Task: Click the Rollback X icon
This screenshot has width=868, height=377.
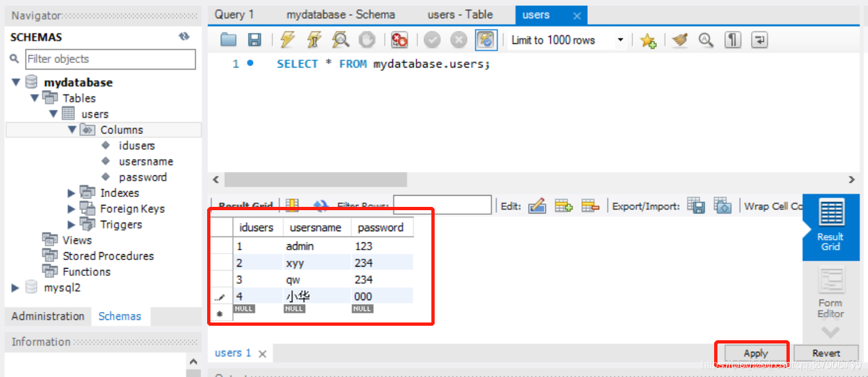Action: click(x=458, y=40)
